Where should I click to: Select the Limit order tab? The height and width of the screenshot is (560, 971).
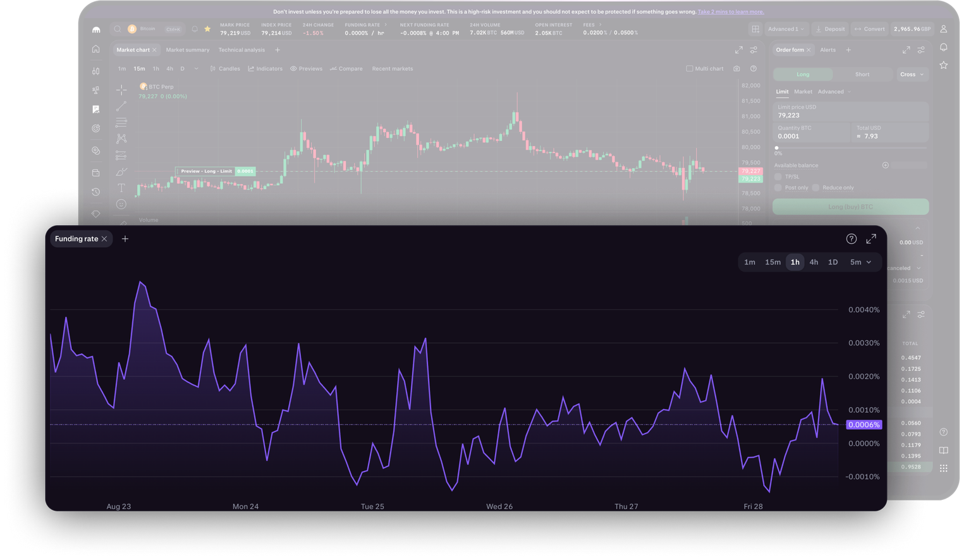point(782,92)
